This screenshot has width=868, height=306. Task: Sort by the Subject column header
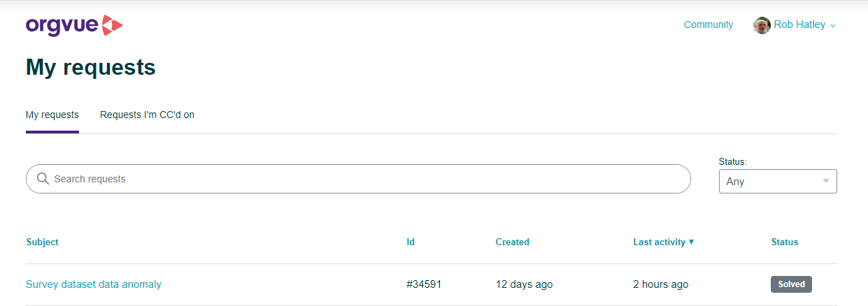pyautogui.click(x=43, y=242)
